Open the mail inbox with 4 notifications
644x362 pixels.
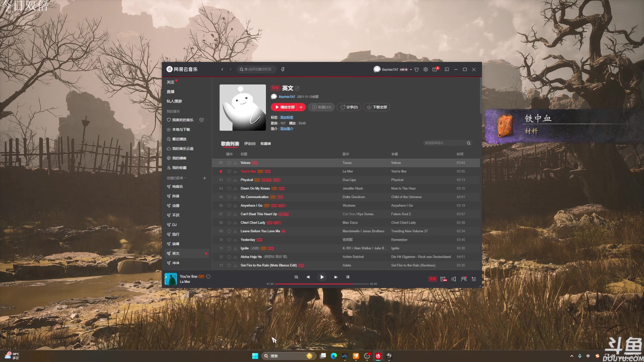pos(435,69)
